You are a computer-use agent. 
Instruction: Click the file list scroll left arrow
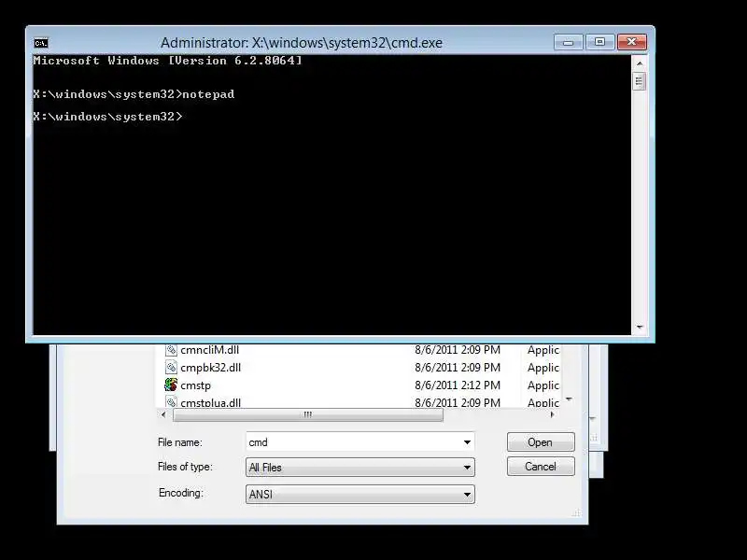(163, 414)
